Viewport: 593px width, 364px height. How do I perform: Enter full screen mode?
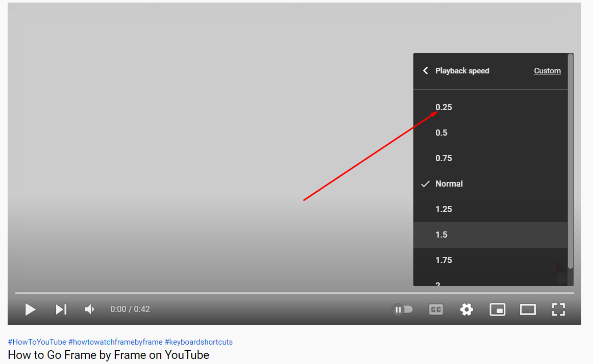[559, 309]
